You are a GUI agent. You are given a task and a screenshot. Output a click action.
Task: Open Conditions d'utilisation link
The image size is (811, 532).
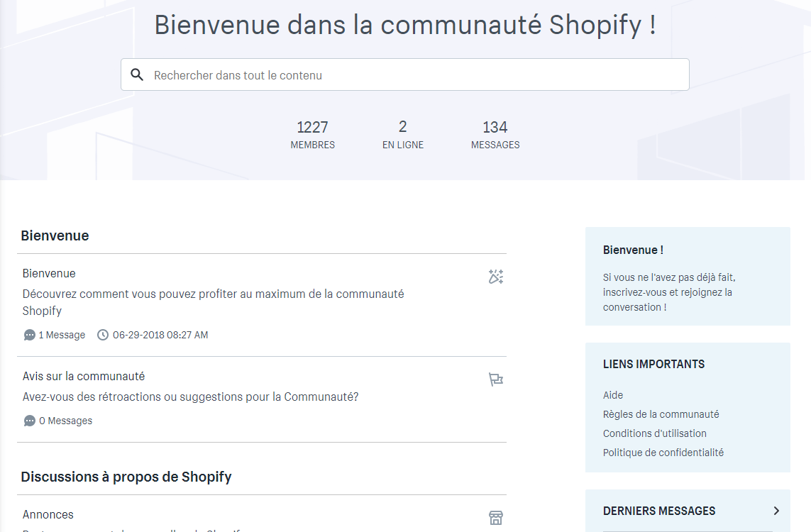(655, 433)
